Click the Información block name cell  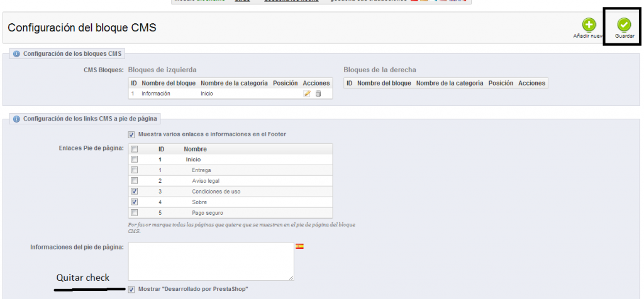156,94
